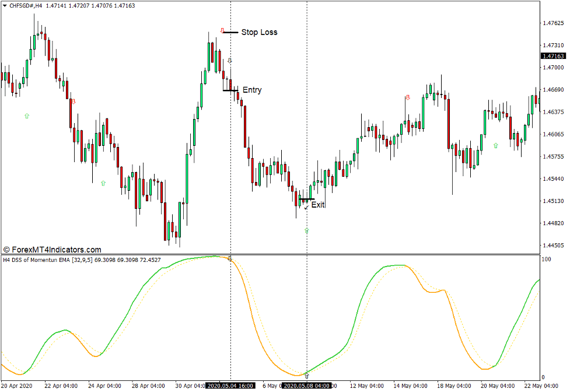
Task: Click the red arrow above the 14 May candles
Action: (407, 97)
